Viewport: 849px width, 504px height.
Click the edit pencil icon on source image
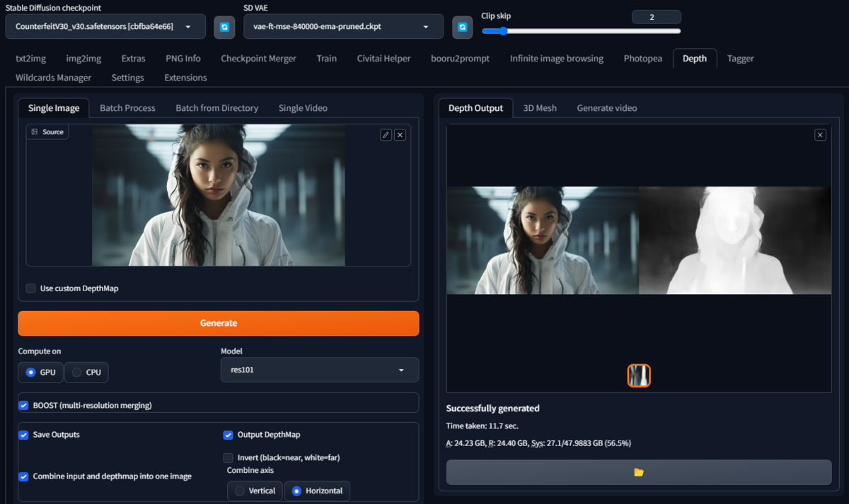[x=386, y=134]
